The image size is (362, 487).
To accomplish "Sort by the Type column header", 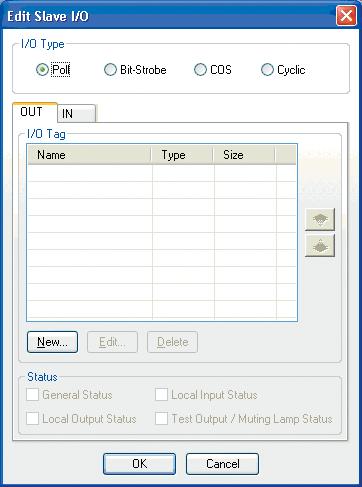I will pyautogui.click(x=182, y=155).
